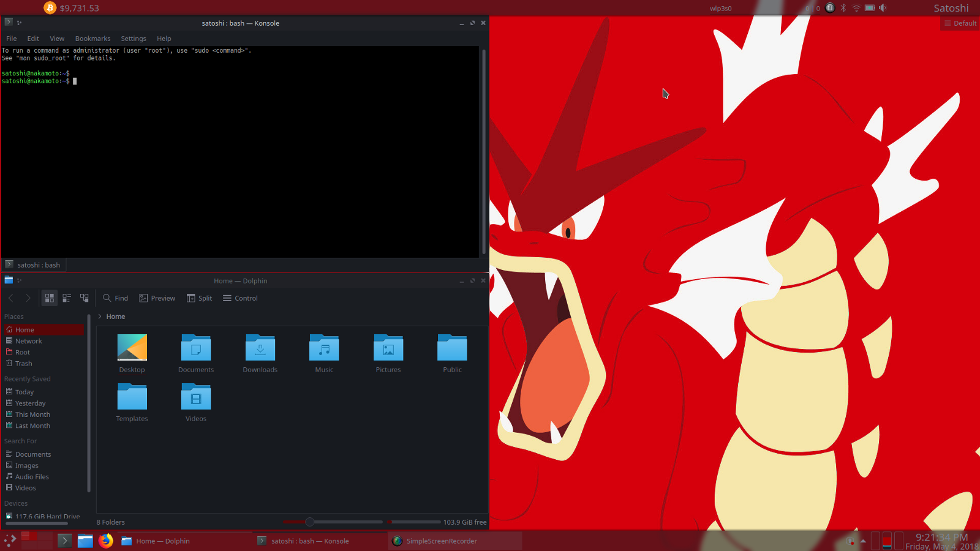Select the Downloads folder icon
Image resolution: width=980 pixels, height=551 pixels.
[x=260, y=347]
